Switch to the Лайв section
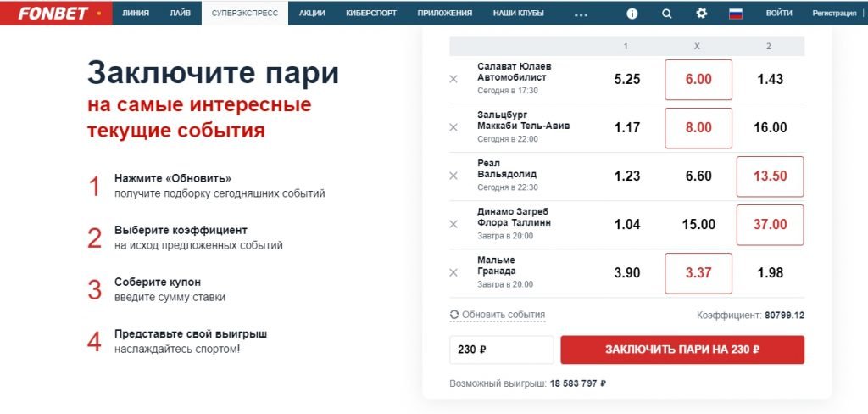The width and height of the screenshot is (868, 414). point(180,14)
